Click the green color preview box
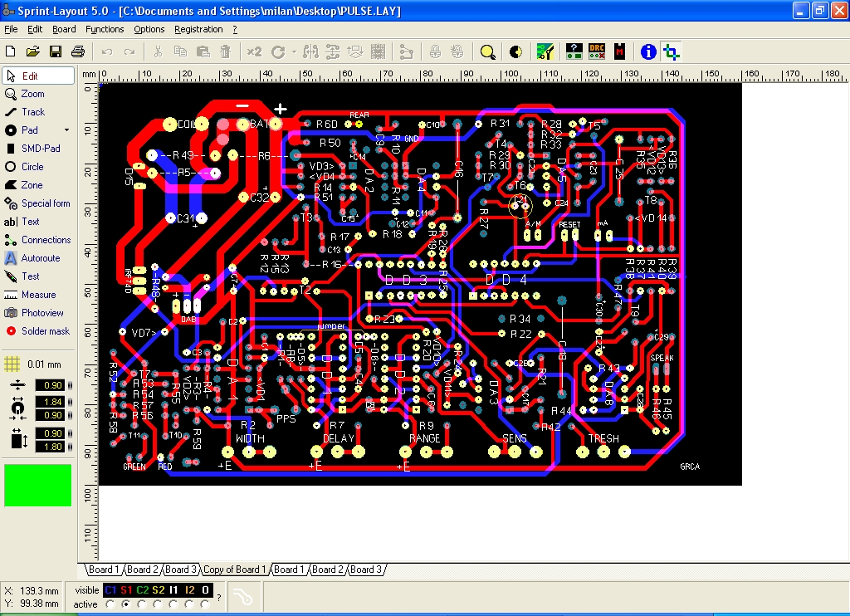850x616 pixels. (38, 485)
